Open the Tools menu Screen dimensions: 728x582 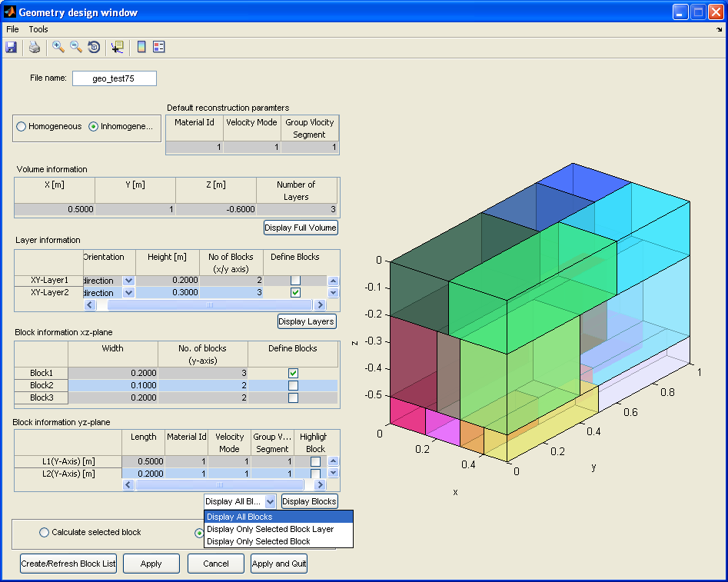point(38,29)
